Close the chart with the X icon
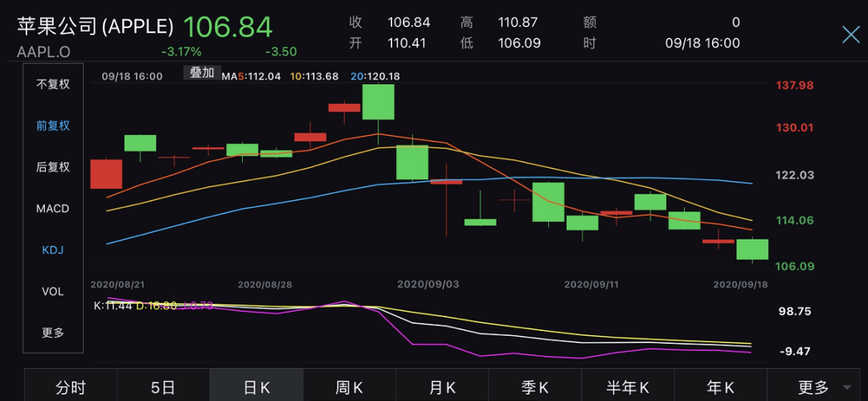 [x=851, y=35]
